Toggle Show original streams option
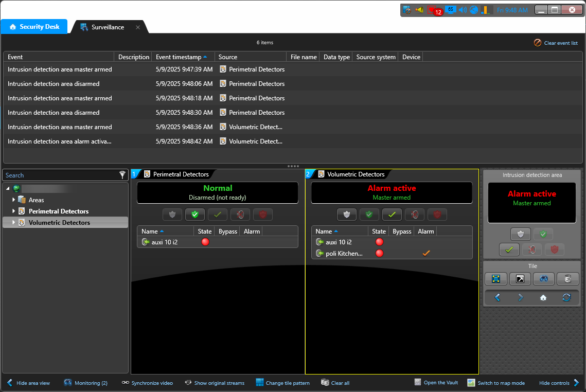The width and height of the screenshot is (586, 392). 214,383
